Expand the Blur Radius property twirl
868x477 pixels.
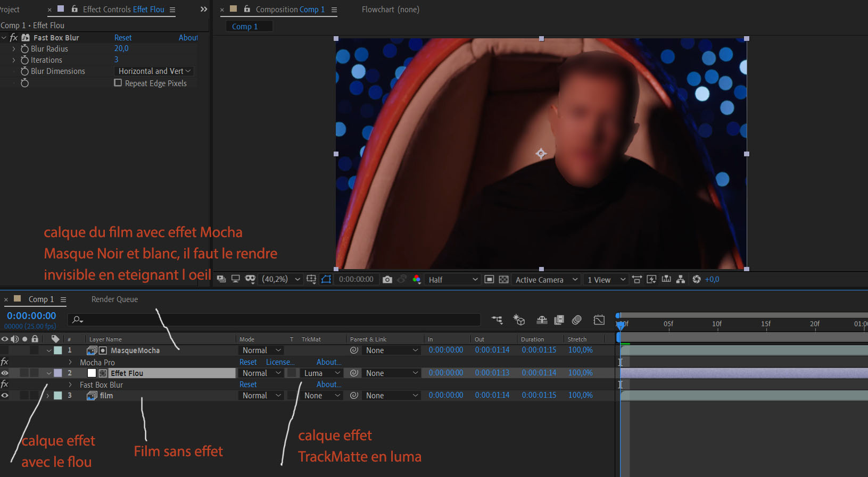14,49
